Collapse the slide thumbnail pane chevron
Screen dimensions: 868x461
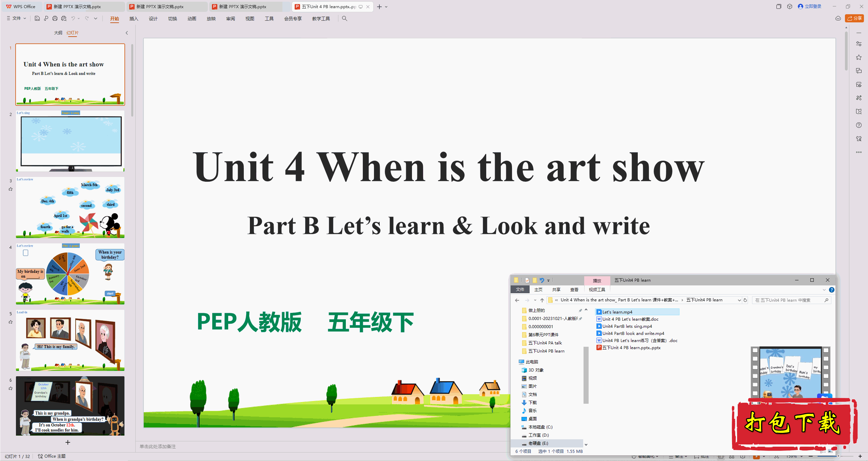(x=127, y=33)
